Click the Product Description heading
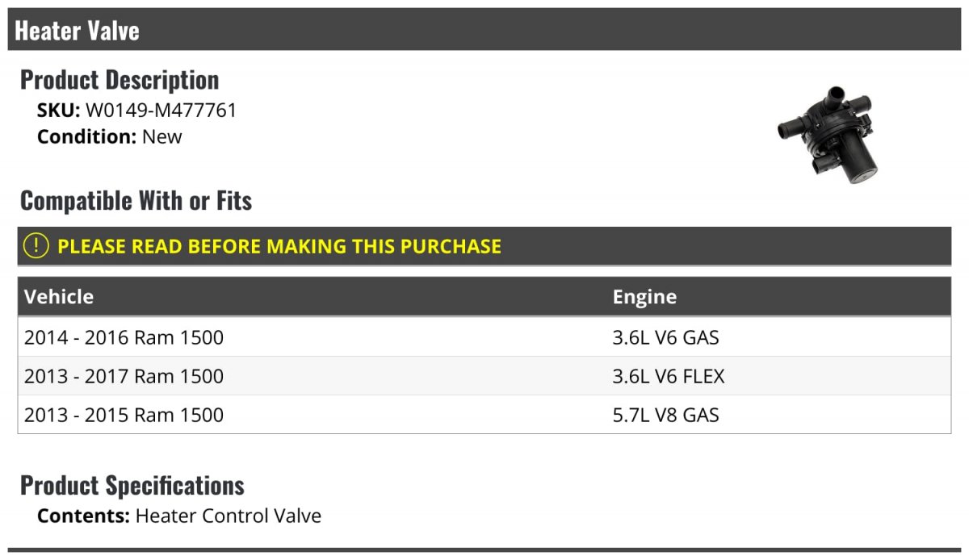 click(120, 80)
